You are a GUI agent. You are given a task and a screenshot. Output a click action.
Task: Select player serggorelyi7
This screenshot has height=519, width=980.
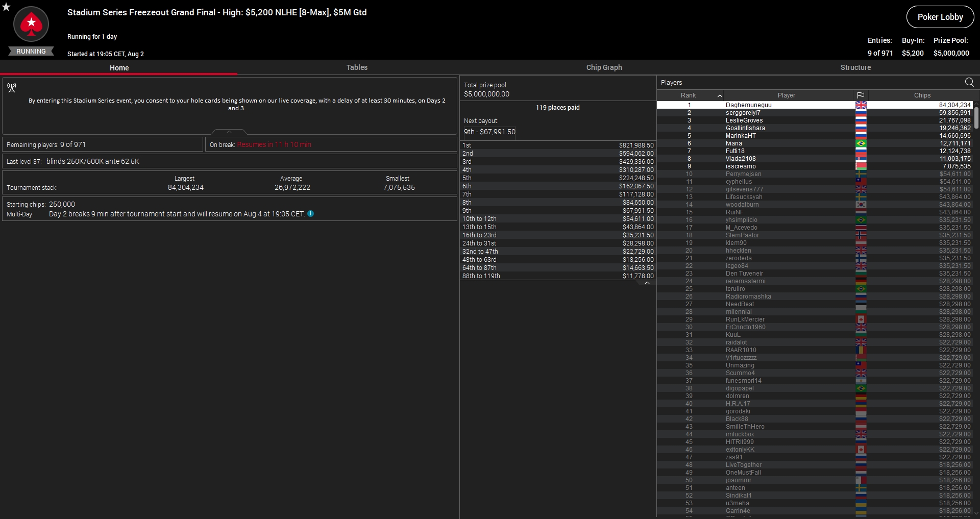pos(815,113)
